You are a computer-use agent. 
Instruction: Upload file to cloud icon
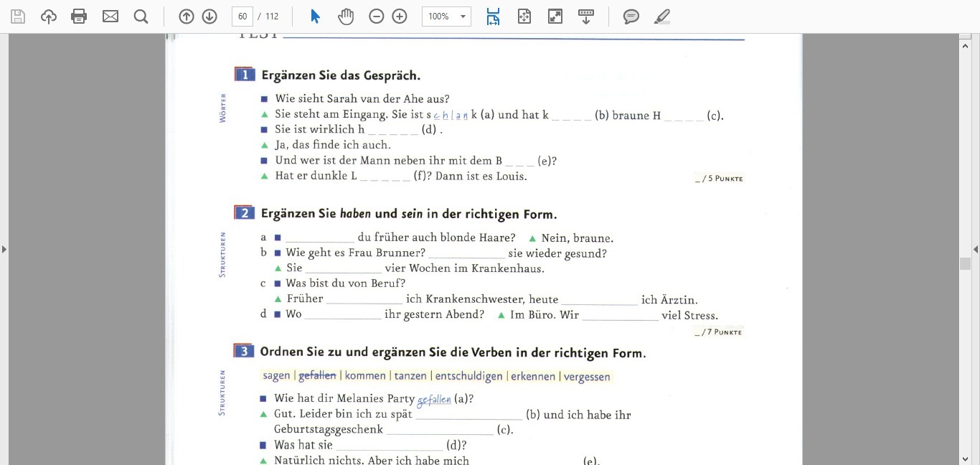(49, 17)
